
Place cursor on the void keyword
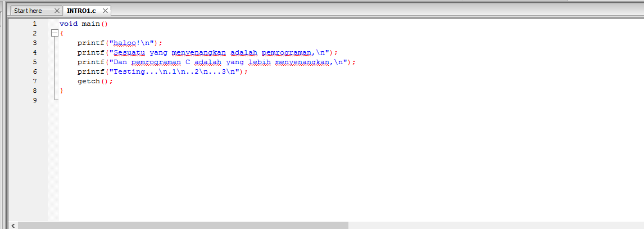(x=68, y=24)
